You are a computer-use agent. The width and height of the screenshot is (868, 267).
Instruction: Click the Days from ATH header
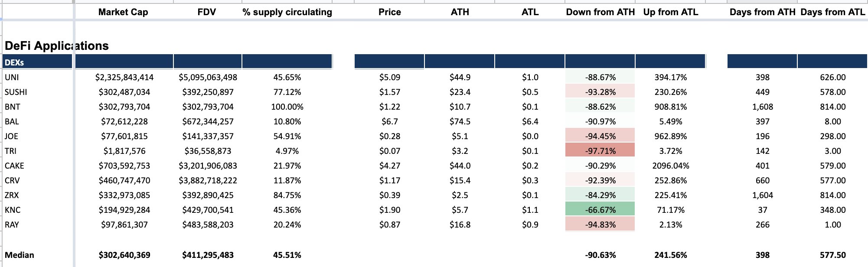762,12
